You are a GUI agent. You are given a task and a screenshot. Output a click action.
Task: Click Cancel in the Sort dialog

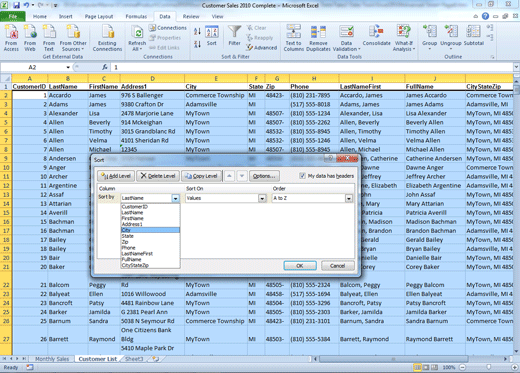337,266
